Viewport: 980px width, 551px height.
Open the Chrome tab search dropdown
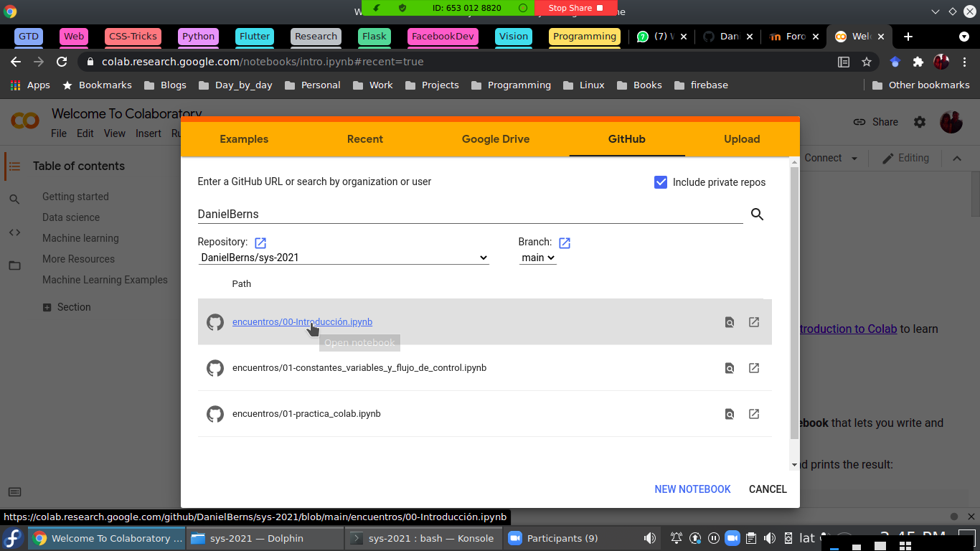click(964, 36)
